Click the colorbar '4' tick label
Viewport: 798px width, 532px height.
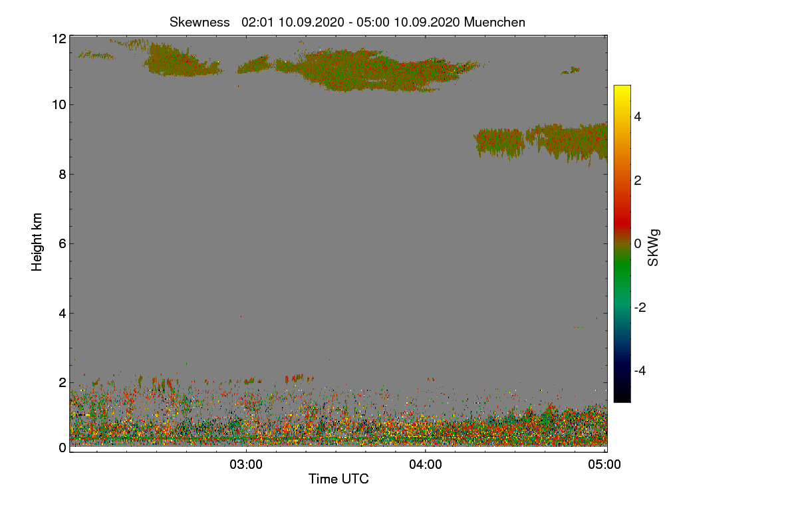(638, 116)
